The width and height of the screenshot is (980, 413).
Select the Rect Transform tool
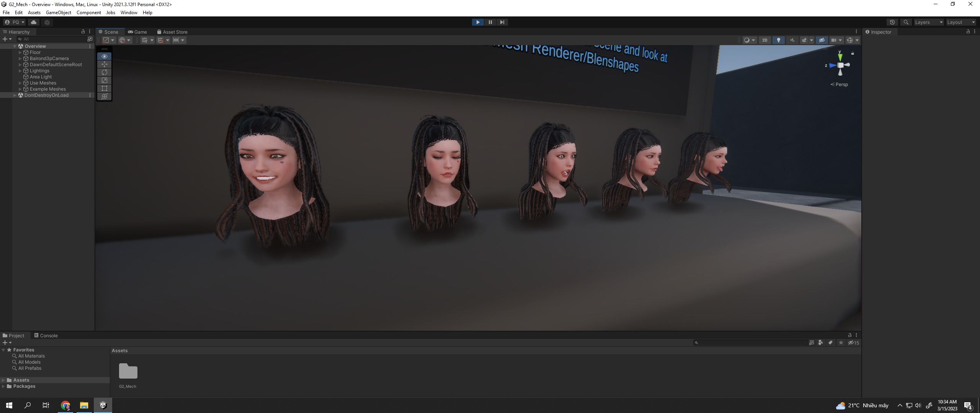click(x=105, y=88)
